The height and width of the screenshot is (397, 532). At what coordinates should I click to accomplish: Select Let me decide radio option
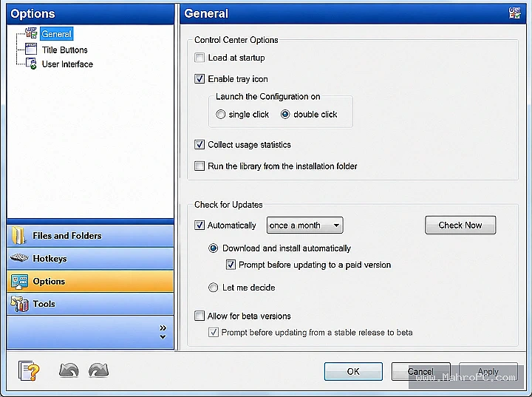click(x=213, y=288)
